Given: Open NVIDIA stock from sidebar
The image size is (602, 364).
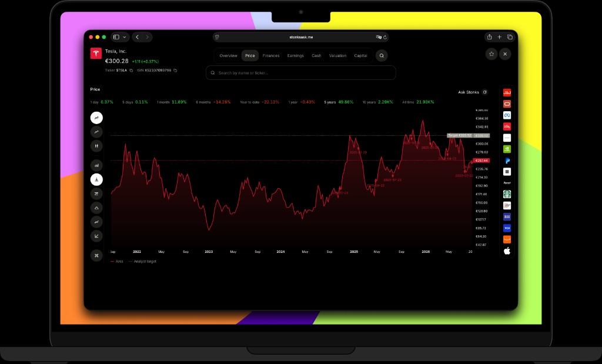Looking at the screenshot, I should coord(507,149).
